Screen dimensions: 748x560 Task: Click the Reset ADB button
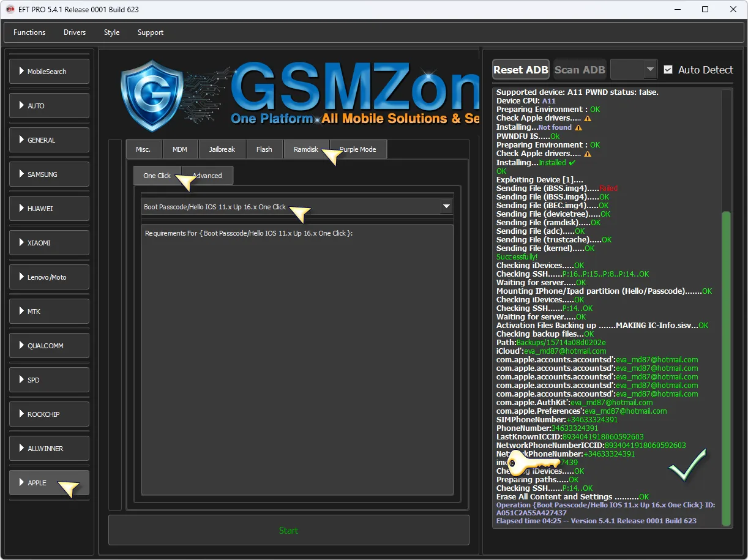tap(520, 70)
